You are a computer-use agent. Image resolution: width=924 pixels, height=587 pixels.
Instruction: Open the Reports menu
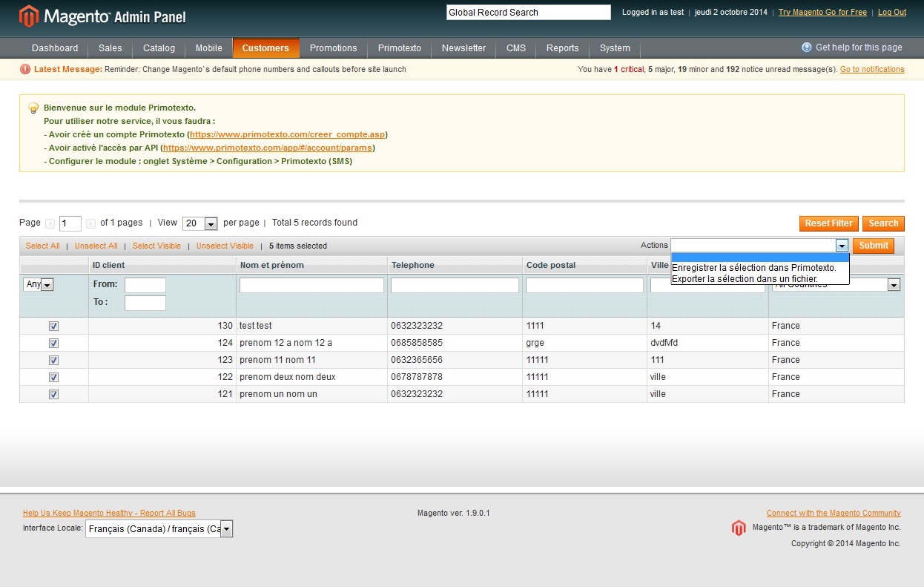coord(562,48)
